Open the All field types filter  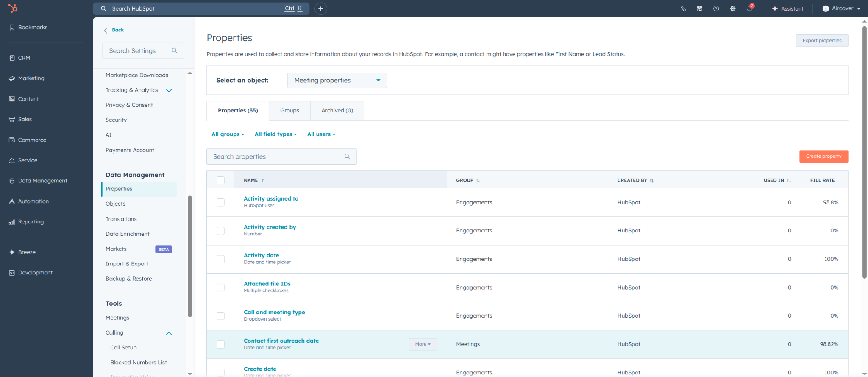click(275, 134)
